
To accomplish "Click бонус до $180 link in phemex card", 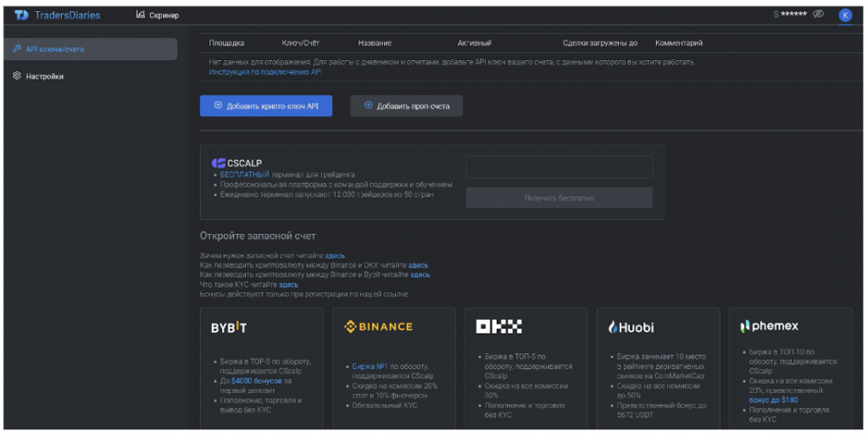I will click(773, 400).
